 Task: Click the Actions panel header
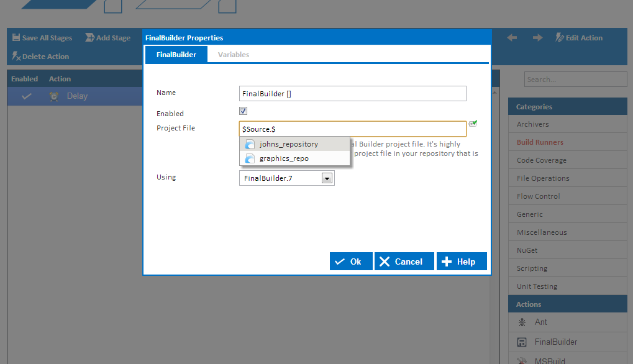coord(567,304)
